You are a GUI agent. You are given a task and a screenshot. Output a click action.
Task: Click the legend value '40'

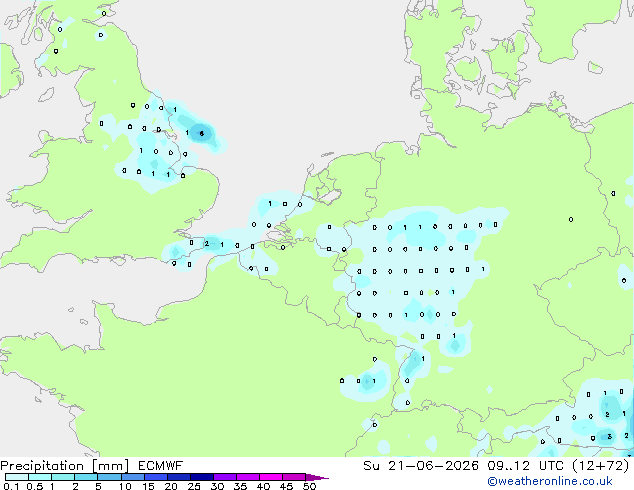point(263,486)
